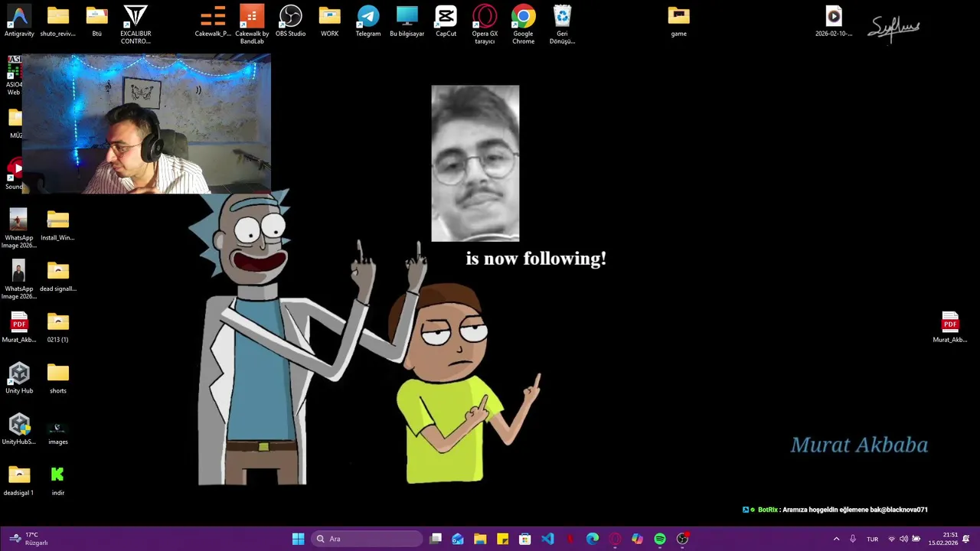Change TUR keyboard language indicator
The width and height of the screenshot is (980, 551).
coord(872,539)
